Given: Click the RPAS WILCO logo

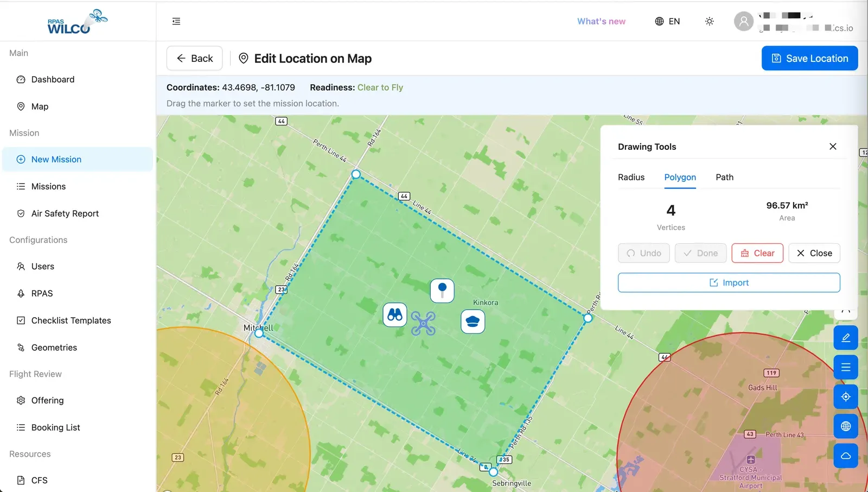Looking at the screenshot, I should [77, 22].
